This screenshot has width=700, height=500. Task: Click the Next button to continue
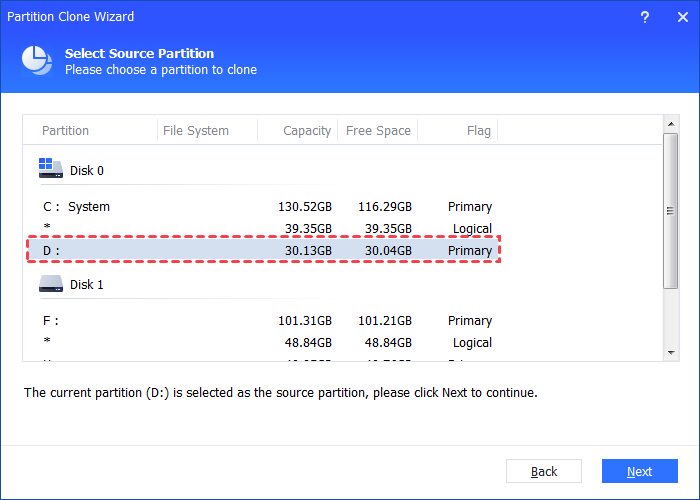pyautogui.click(x=639, y=471)
